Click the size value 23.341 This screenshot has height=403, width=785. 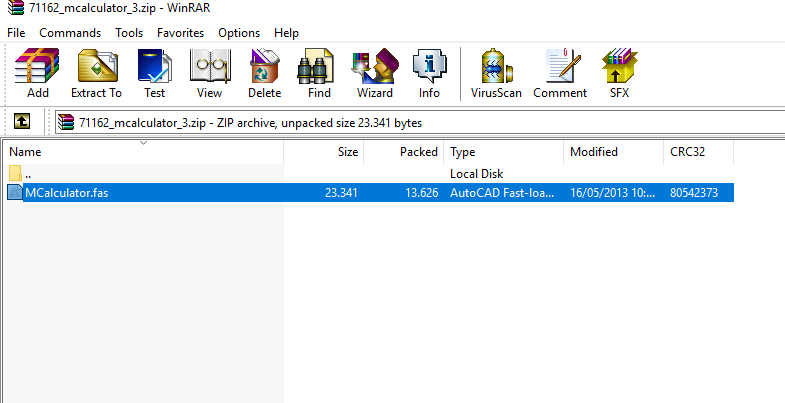[x=341, y=193]
